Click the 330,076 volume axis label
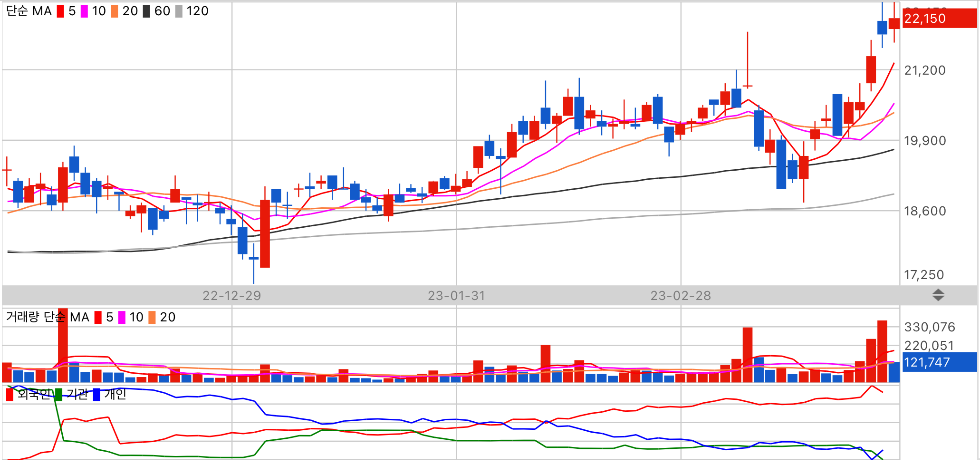This screenshot has height=465, width=980. click(930, 327)
